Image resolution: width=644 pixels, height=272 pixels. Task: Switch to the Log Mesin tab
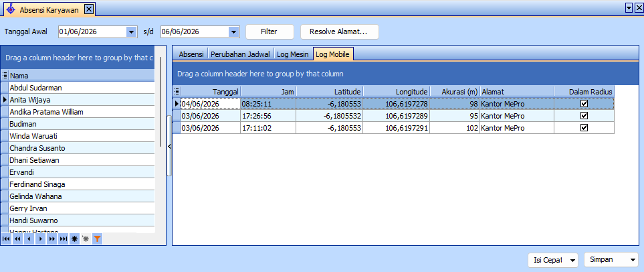pos(293,54)
